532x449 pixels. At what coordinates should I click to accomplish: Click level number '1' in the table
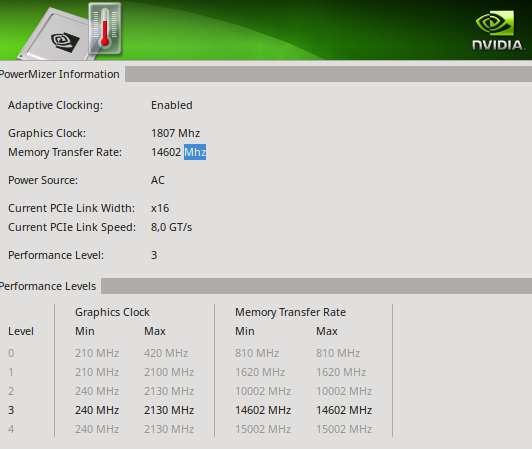coord(11,372)
